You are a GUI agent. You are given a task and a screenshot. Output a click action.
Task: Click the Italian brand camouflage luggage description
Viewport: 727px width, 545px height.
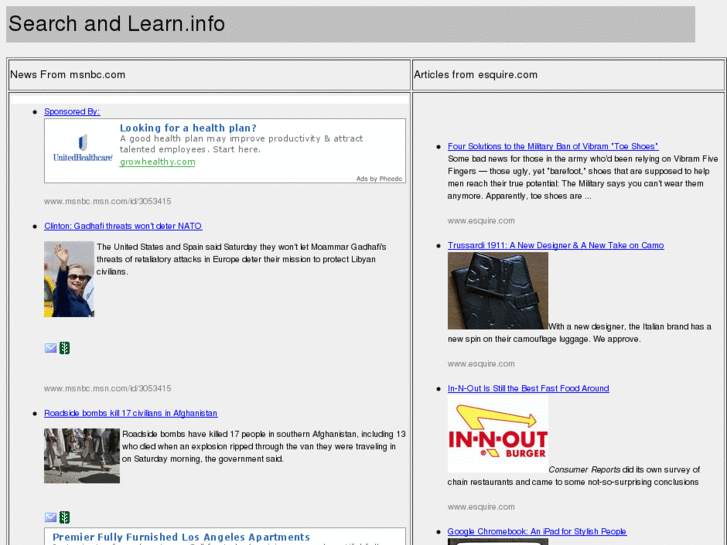[579, 333]
